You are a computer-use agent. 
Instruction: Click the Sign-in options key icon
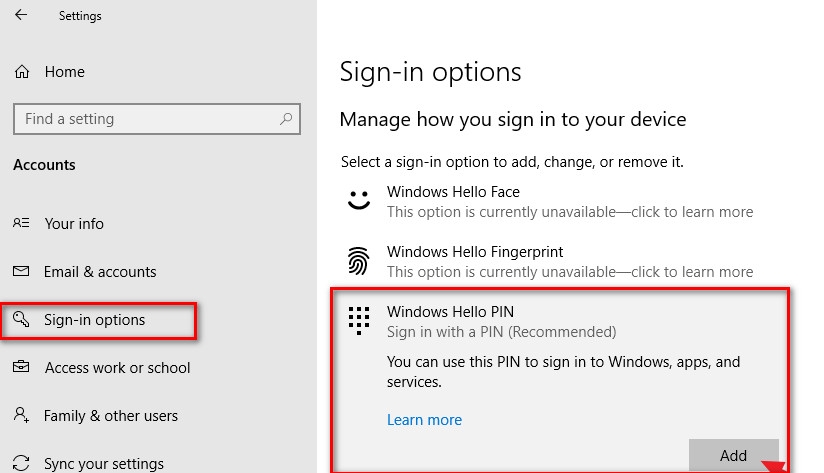click(21, 319)
